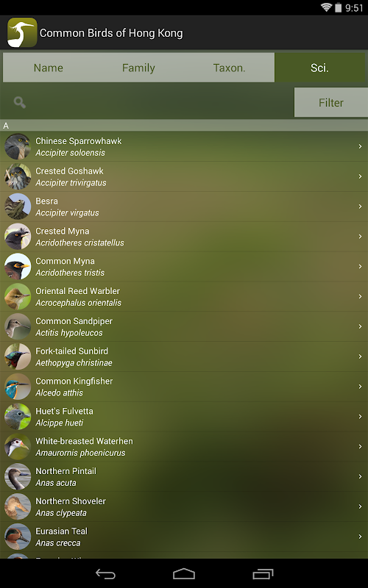Open the Filter button
This screenshot has height=588, width=368.
click(330, 102)
